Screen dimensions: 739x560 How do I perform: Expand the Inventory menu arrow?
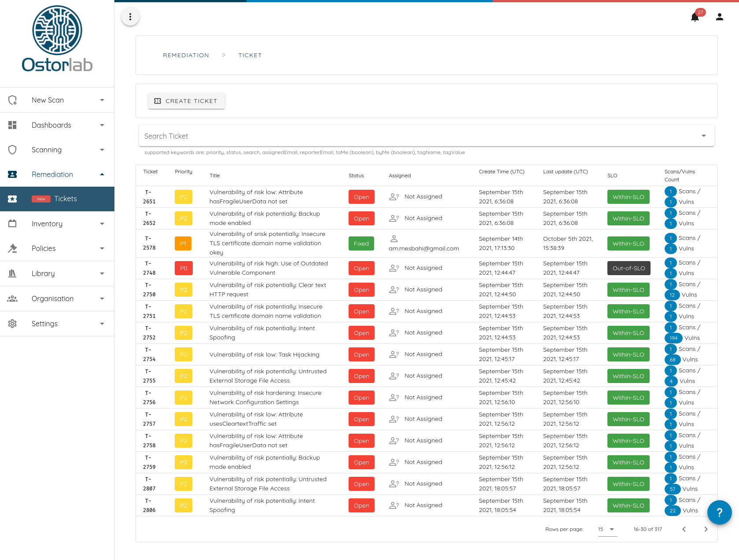102,224
